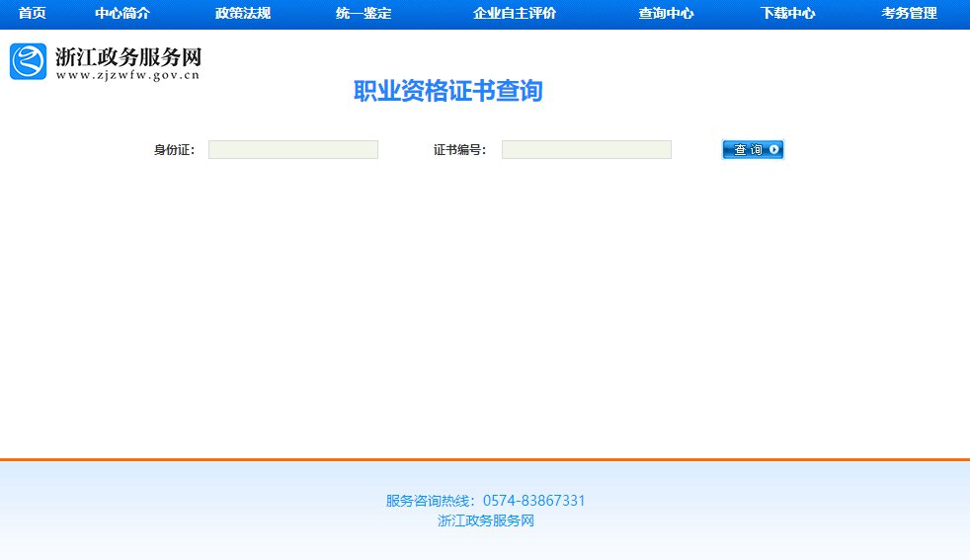
Task: Click inside the 证书编号 text box
Action: pos(586,150)
